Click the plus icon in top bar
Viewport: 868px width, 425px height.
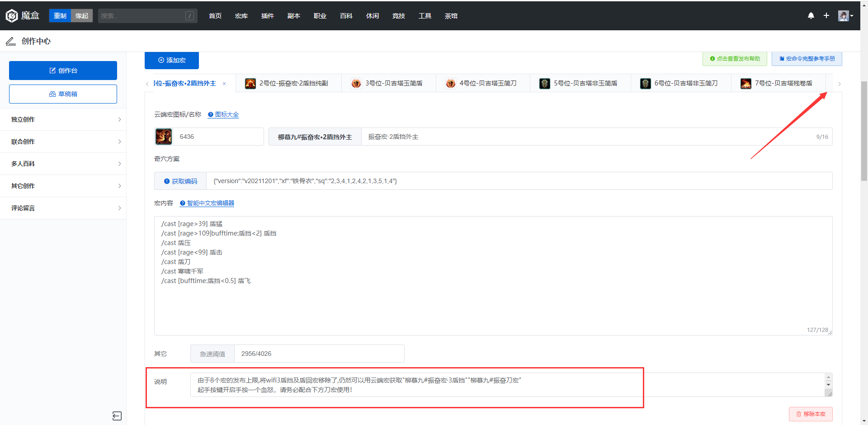[826, 15]
